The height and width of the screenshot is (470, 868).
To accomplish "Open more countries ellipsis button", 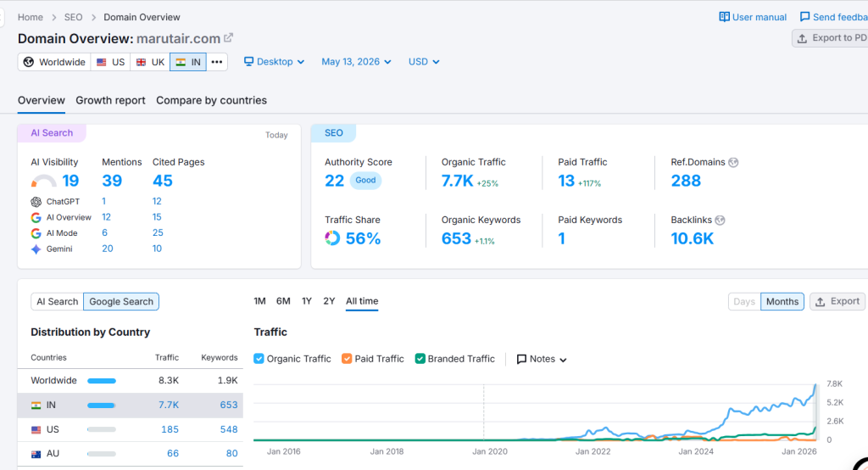I will coord(217,62).
